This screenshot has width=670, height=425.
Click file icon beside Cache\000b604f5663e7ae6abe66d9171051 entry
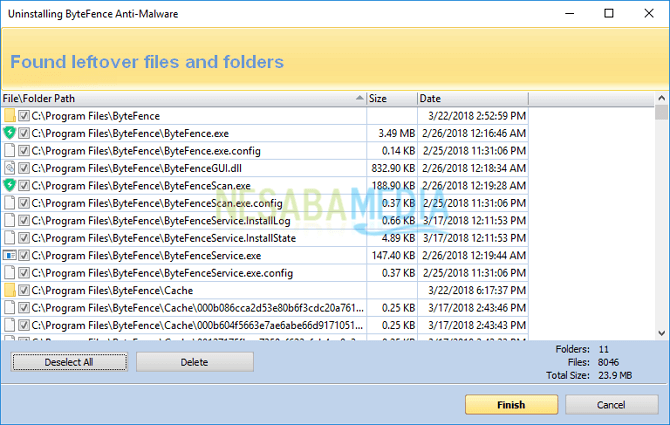click(9, 325)
